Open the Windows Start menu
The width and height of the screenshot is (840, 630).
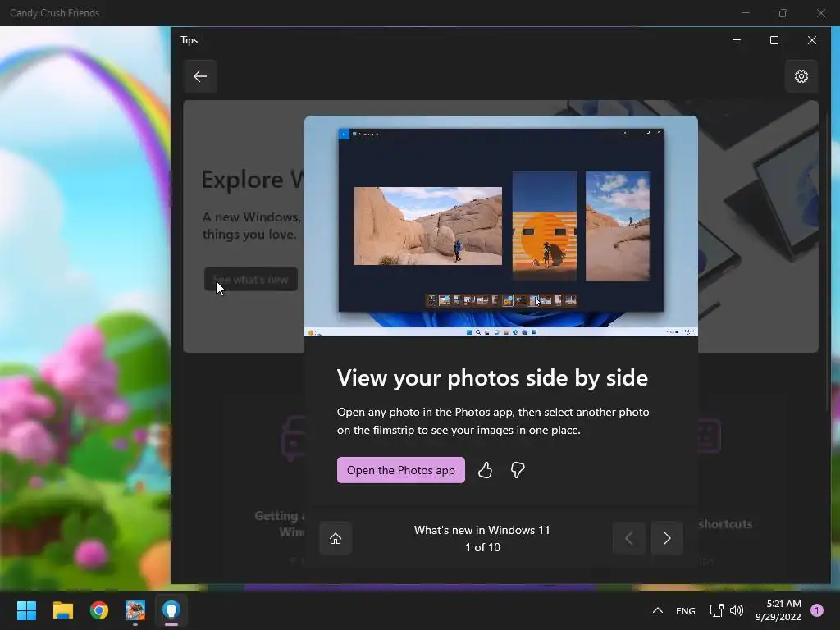tap(26, 610)
